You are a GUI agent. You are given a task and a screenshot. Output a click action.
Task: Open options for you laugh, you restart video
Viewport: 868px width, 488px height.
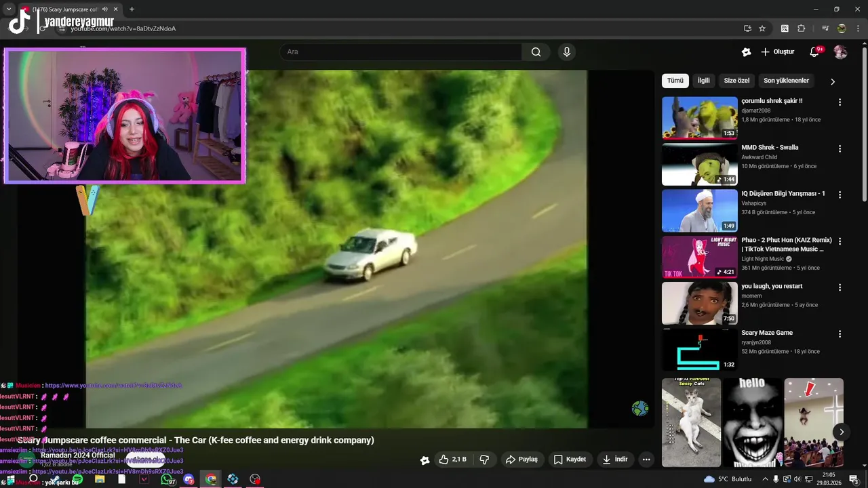coord(840,287)
